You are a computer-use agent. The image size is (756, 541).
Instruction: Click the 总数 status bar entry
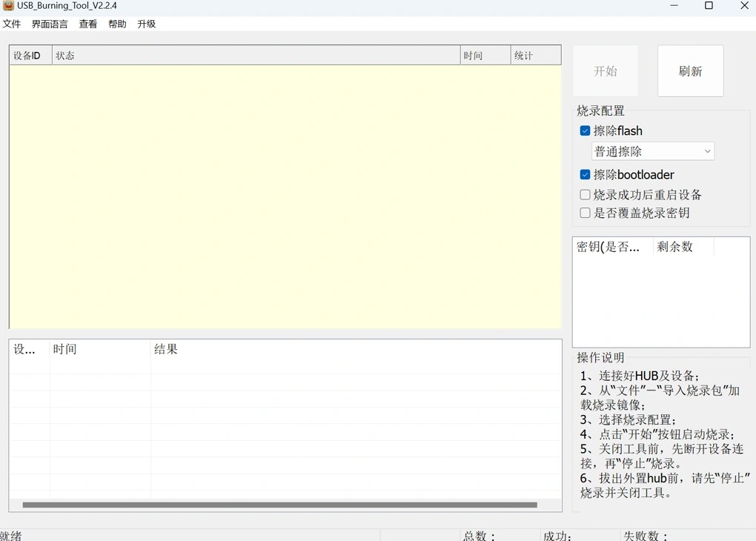coord(479,536)
